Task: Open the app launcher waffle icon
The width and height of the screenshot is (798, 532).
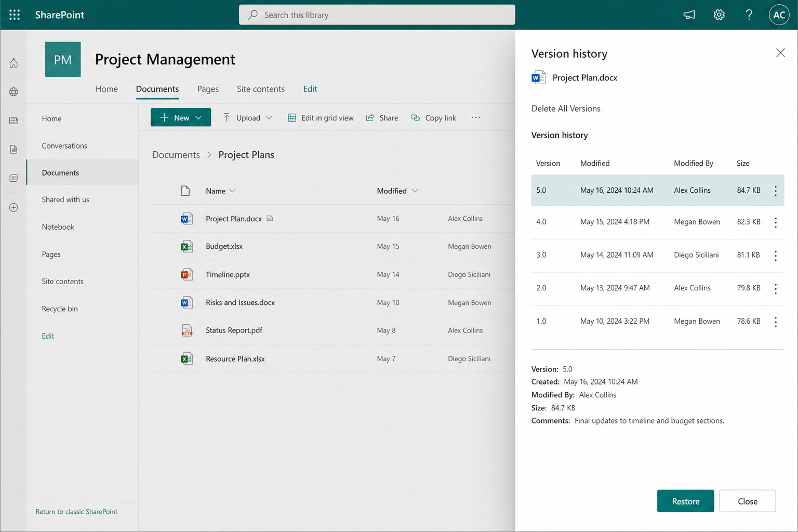Action: click(15, 15)
